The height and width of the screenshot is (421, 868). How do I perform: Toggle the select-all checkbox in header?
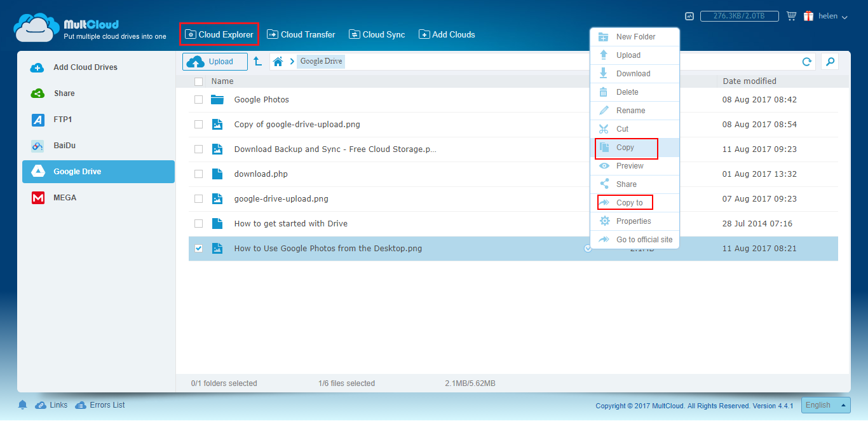[x=199, y=81]
